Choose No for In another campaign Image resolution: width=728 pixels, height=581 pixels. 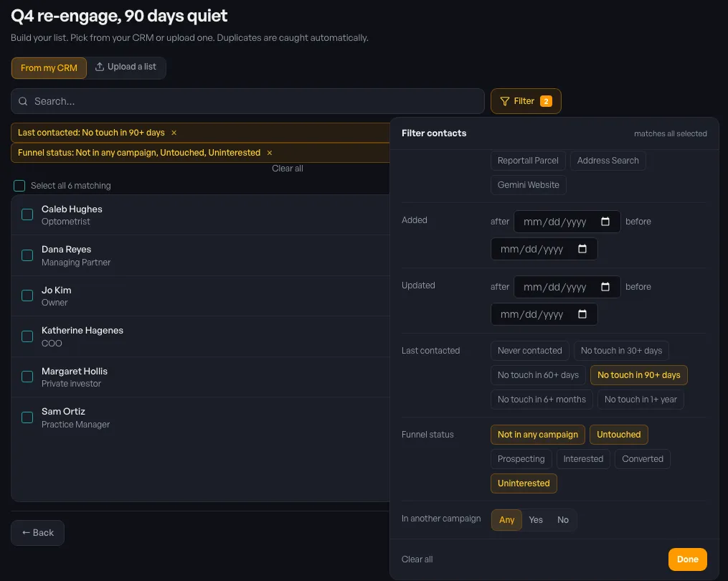pos(563,520)
